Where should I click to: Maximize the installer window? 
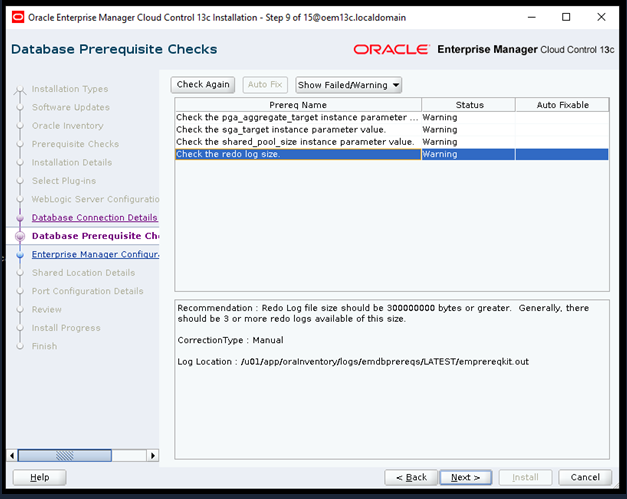[x=566, y=17]
